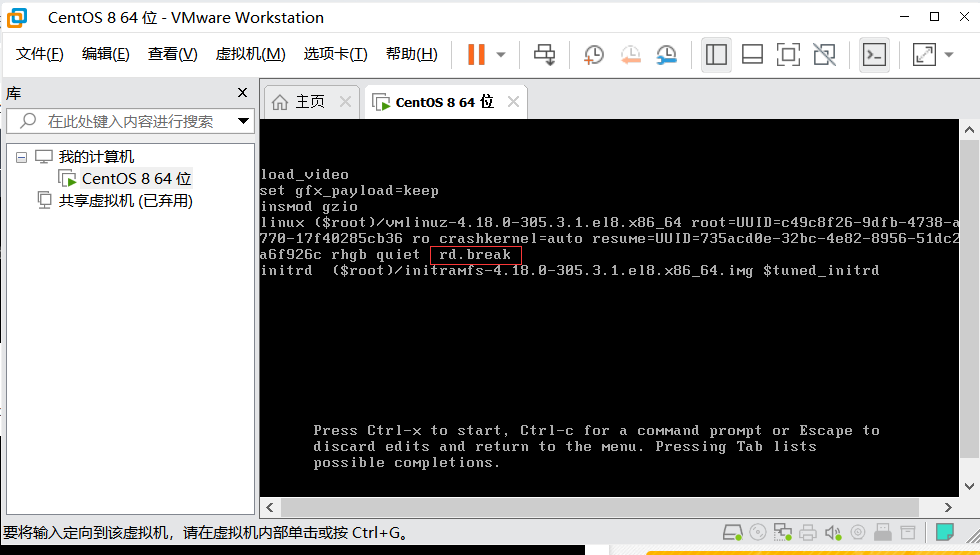This screenshot has height=555, width=980.
Task: Click the 'insmod gzio' line
Action: (x=309, y=207)
